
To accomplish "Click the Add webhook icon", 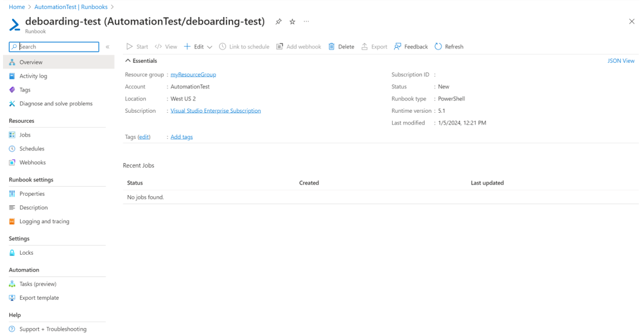I will click(x=280, y=46).
